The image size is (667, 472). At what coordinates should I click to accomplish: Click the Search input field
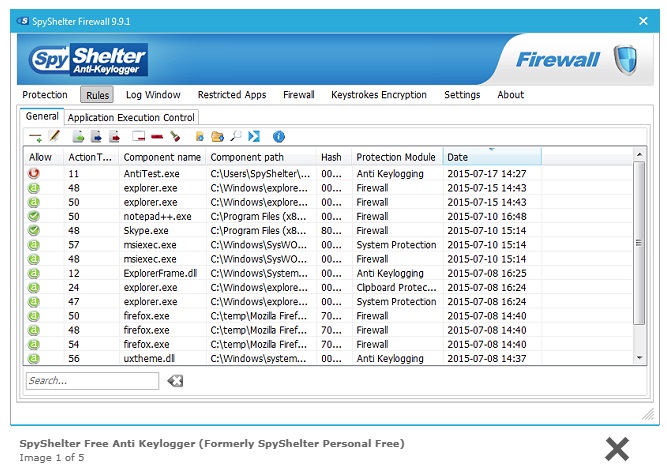(92, 381)
